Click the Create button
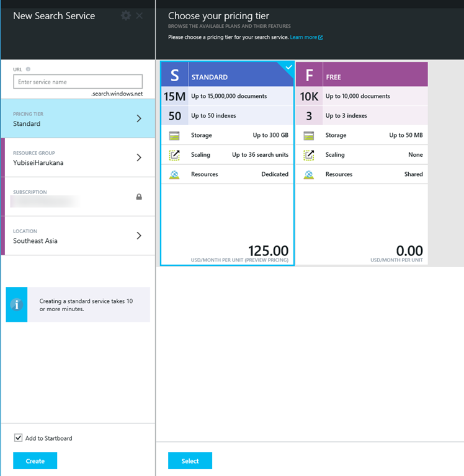 pos(35,461)
